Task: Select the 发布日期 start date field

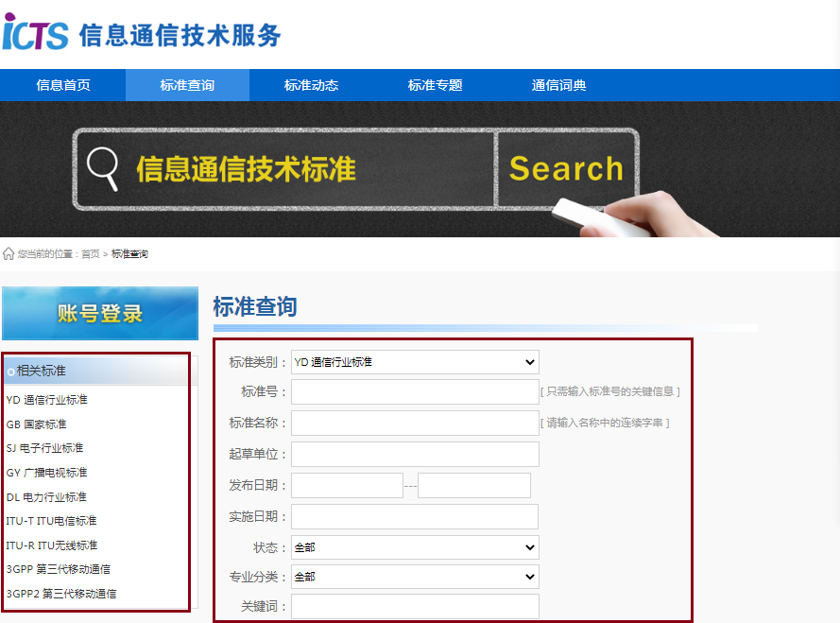Action: click(x=347, y=485)
